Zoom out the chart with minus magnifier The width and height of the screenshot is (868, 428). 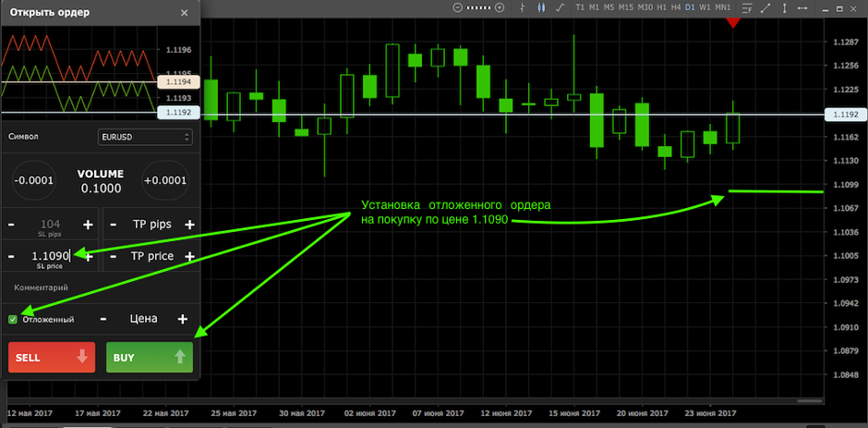[x=457, y=7]
